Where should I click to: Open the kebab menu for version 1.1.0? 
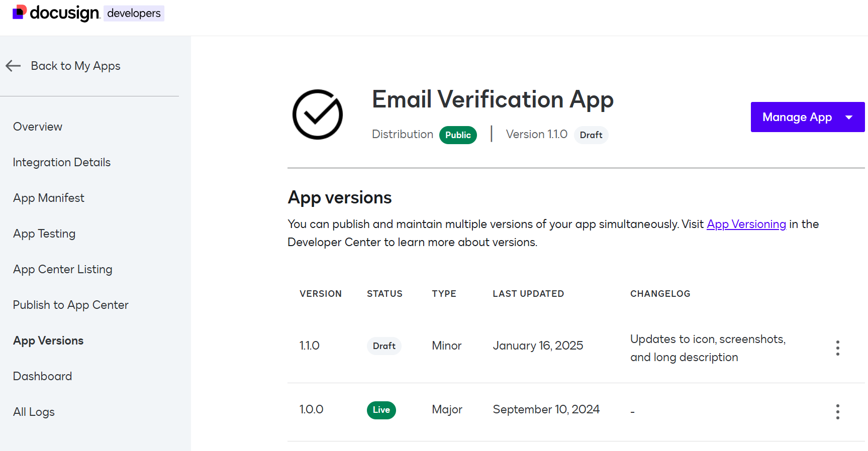coord(837,348)
